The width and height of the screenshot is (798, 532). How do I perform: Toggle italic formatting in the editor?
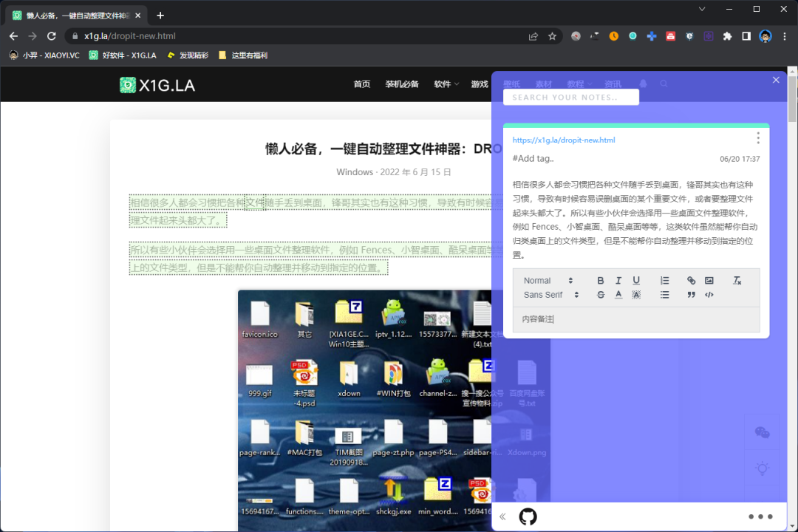tap(618, 280)
